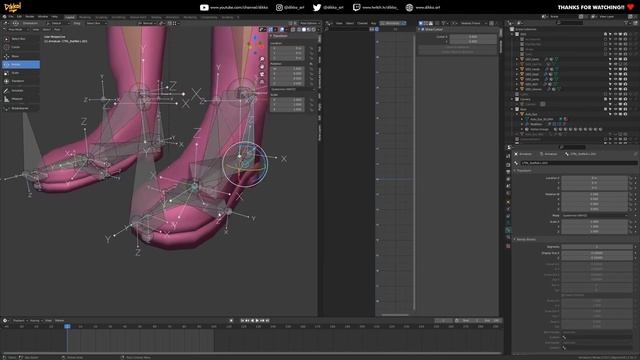This screenshot has height=360, width=640.
Task: Select the active Rotate tool
Action: [x=21, y=64]
